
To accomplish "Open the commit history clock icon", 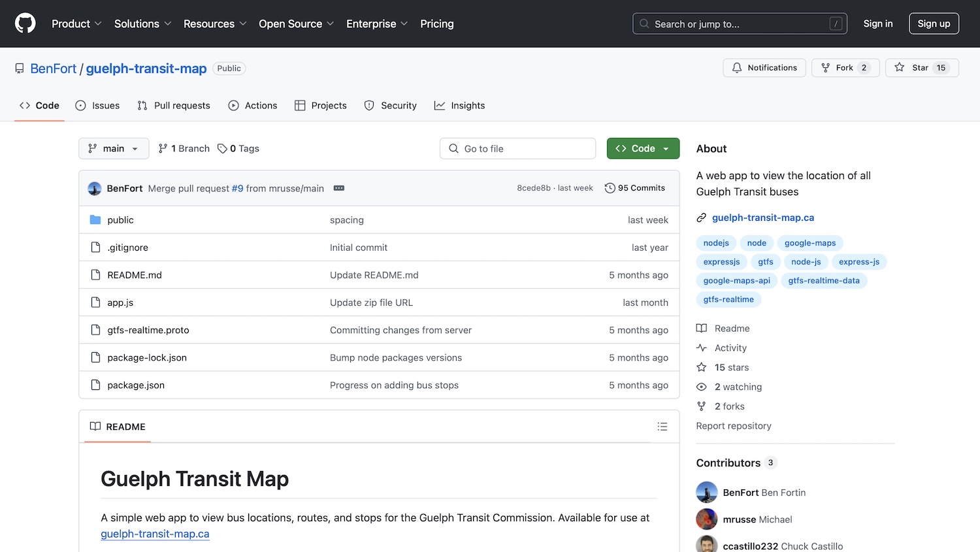I will [610, 188].
